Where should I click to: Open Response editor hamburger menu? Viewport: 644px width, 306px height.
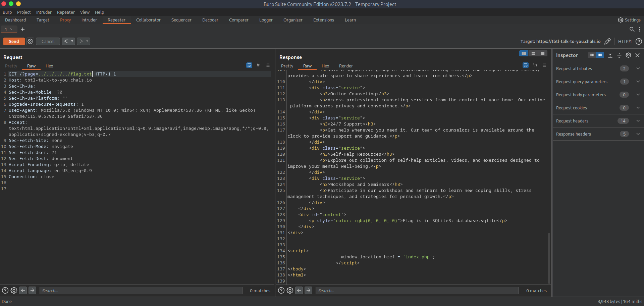pyautogui.click(x=544, y=65)
